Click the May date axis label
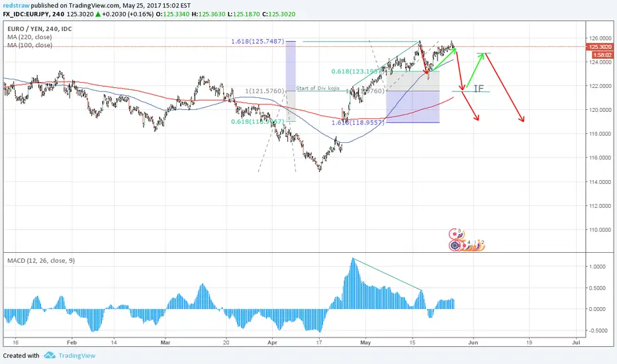 (365, 342)
